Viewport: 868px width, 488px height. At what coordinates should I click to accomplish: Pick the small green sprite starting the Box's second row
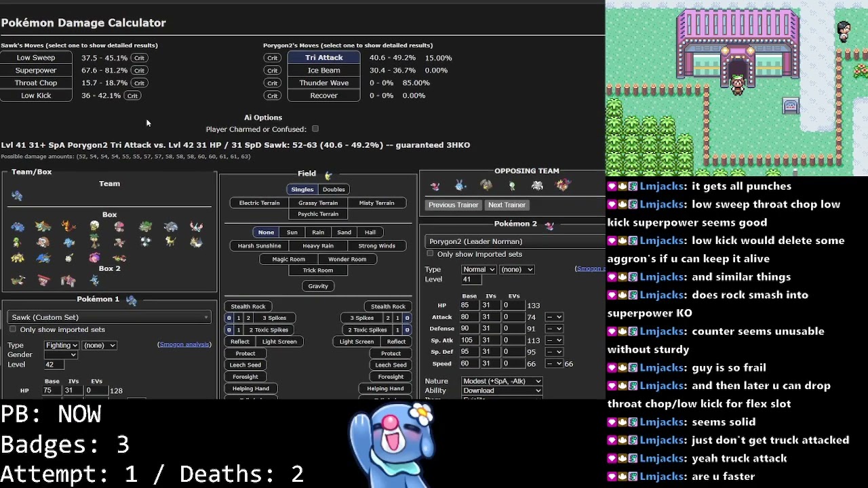click(18, 241)
